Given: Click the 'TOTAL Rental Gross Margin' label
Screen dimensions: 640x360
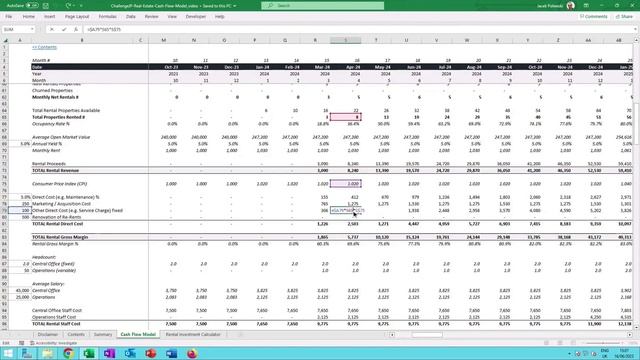Looking at the screenshot, I should [x=60, y=237].
